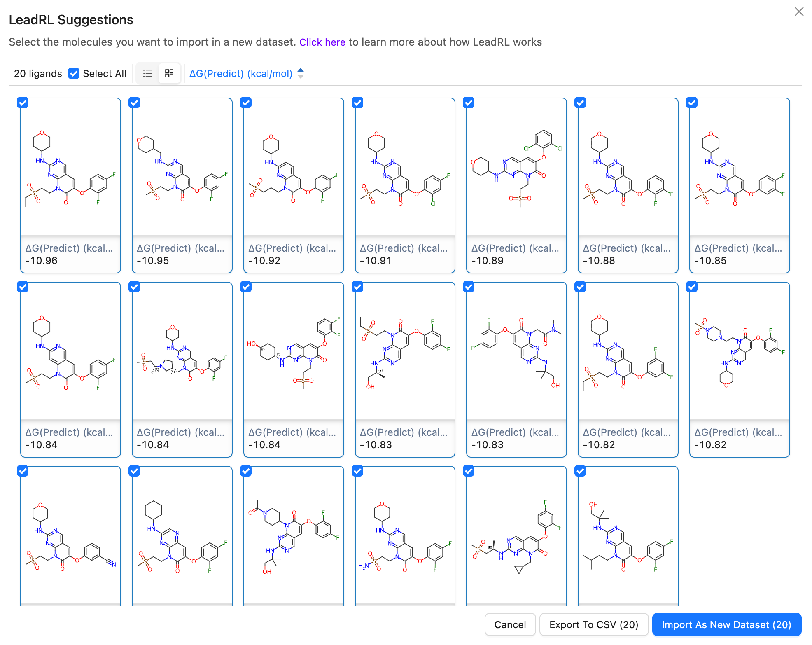The image size is (812, 645).
Task: Switch to list view layout
Action: click(x=147, y=74)
